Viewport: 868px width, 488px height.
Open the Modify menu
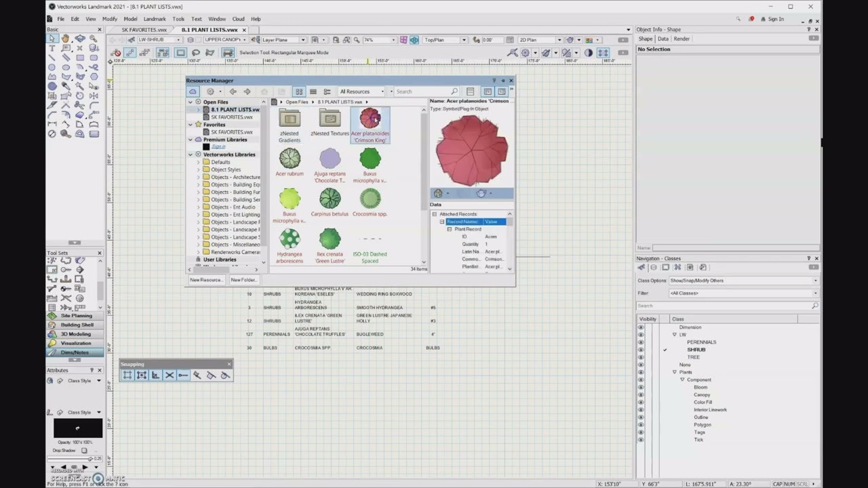(110, 19)
